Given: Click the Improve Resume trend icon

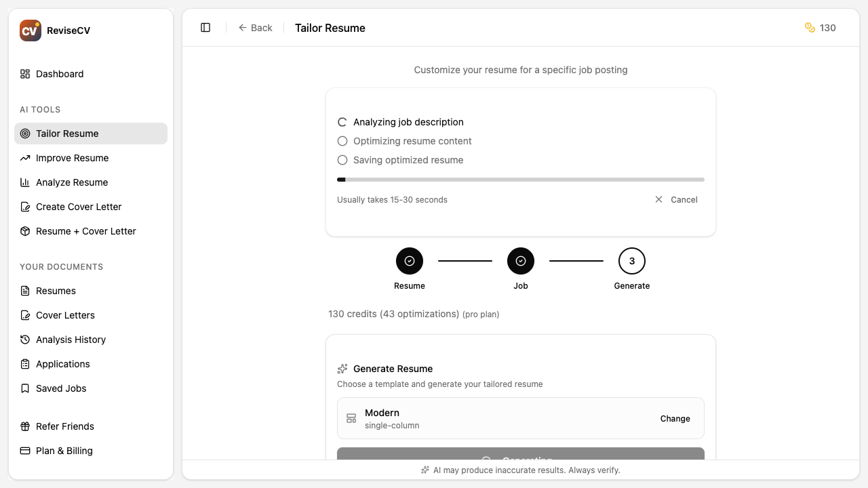Looking at the screenshot, I should [25, 158].
